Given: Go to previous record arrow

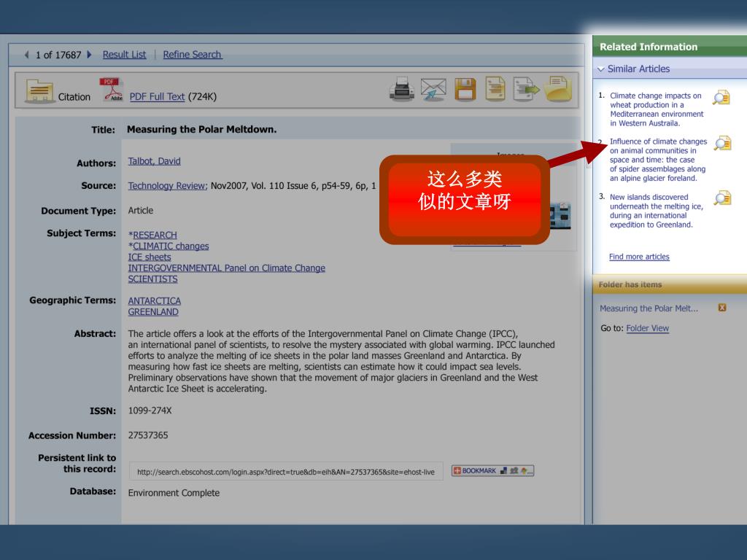Looking at the screenshot, I should [x=27, y=55].
